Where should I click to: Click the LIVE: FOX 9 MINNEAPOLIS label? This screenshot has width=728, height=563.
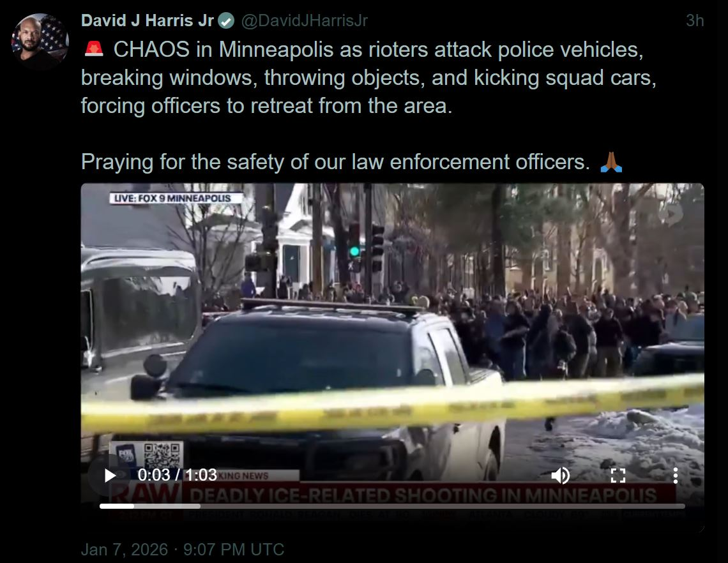coord(176,198)
